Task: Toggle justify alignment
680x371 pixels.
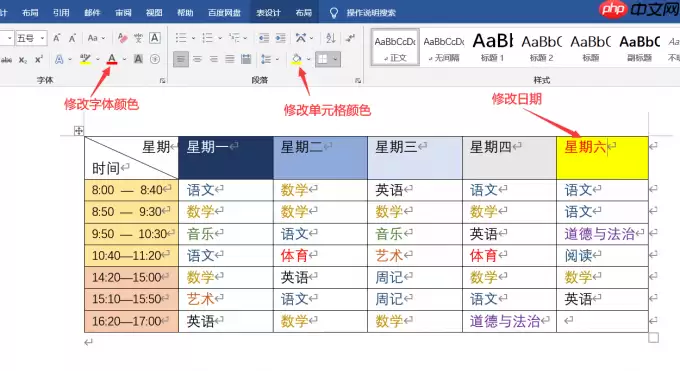Action: point(230,59)
